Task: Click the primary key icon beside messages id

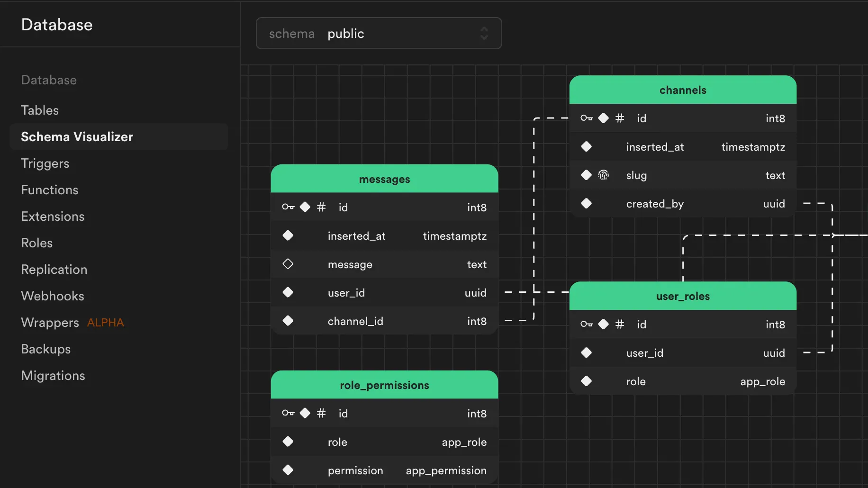Action: tap(288, 207)
